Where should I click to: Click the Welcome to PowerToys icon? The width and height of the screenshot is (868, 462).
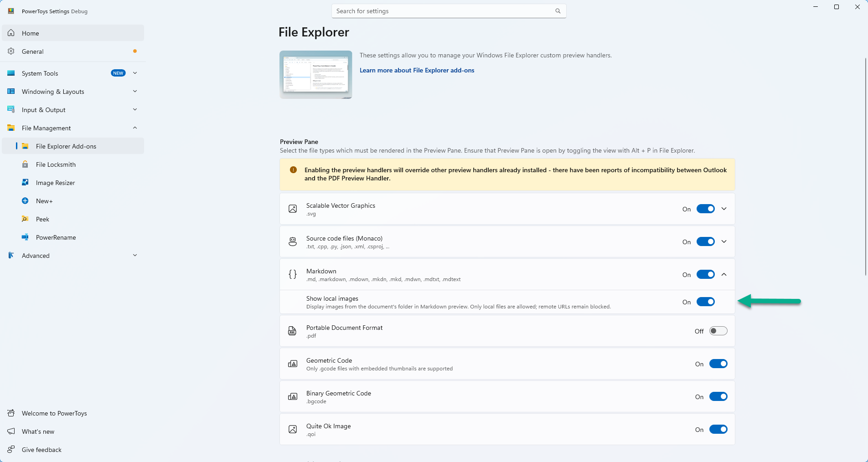click(11, 413)
